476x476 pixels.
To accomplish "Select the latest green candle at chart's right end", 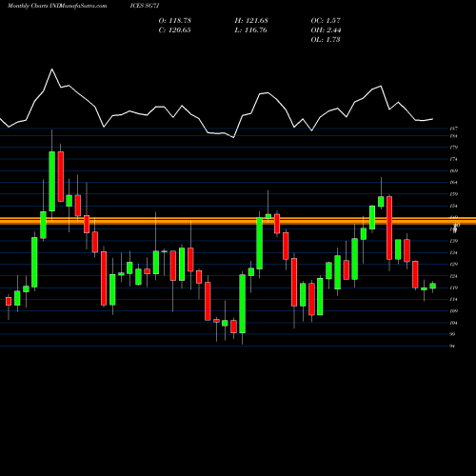I will click(x=433, y=287).
